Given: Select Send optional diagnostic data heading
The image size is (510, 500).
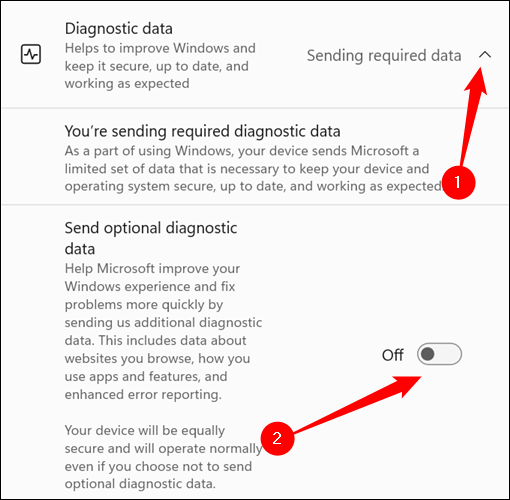Looking at the screenshot, I should [x=151, y=238].
